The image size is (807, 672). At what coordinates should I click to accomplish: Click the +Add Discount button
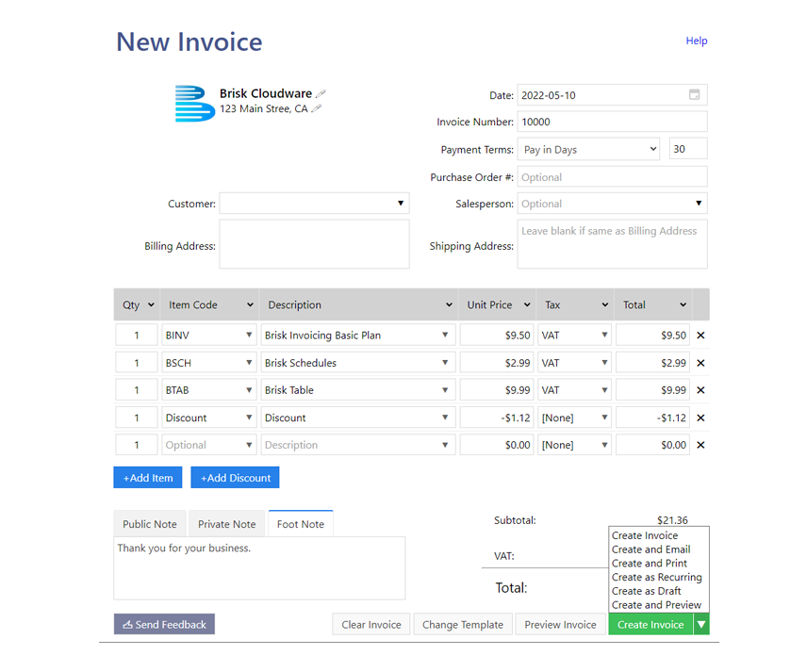[235, 478]
